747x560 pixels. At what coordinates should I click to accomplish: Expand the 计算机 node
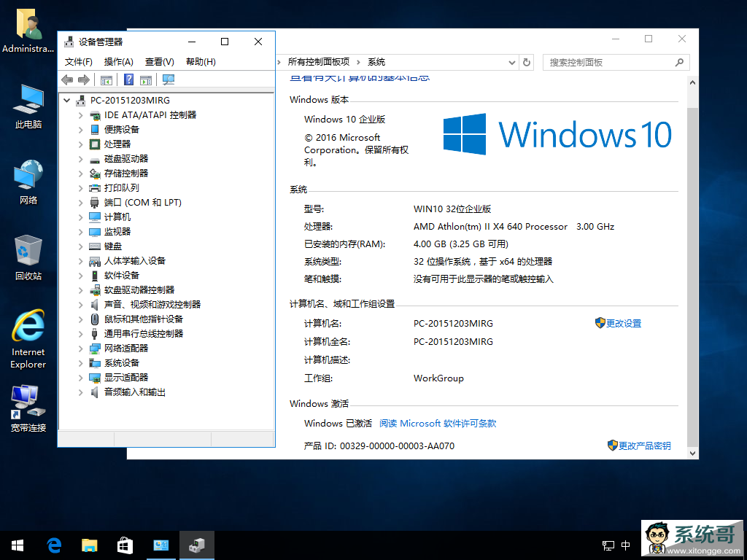point(80,217)
